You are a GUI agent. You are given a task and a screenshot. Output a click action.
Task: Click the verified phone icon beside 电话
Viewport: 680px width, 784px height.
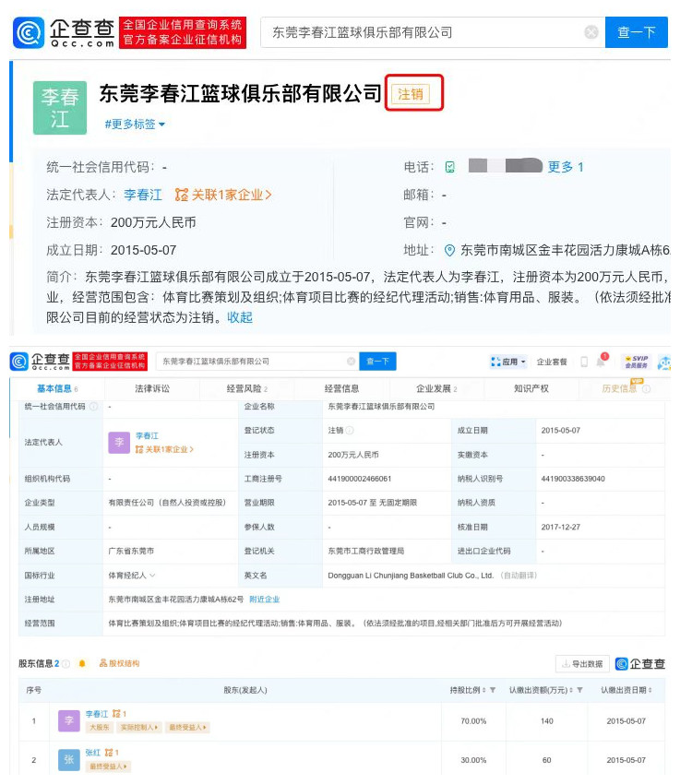coord(449,167)
